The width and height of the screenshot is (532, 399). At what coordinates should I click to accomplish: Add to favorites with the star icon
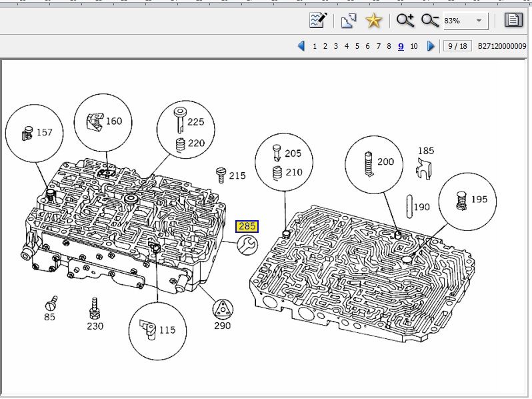[373, 21]
